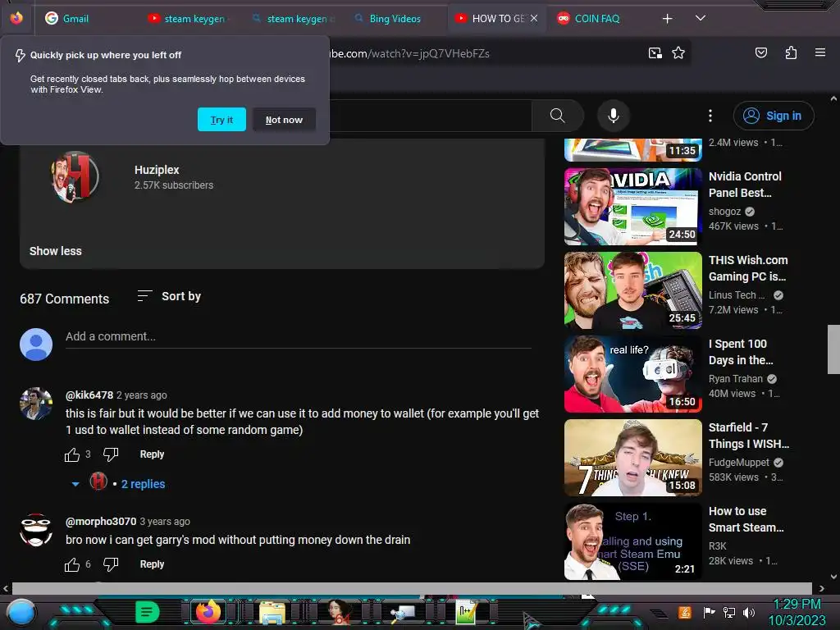
Task: Open Save to Pocket icon
Action: (760, 52)
